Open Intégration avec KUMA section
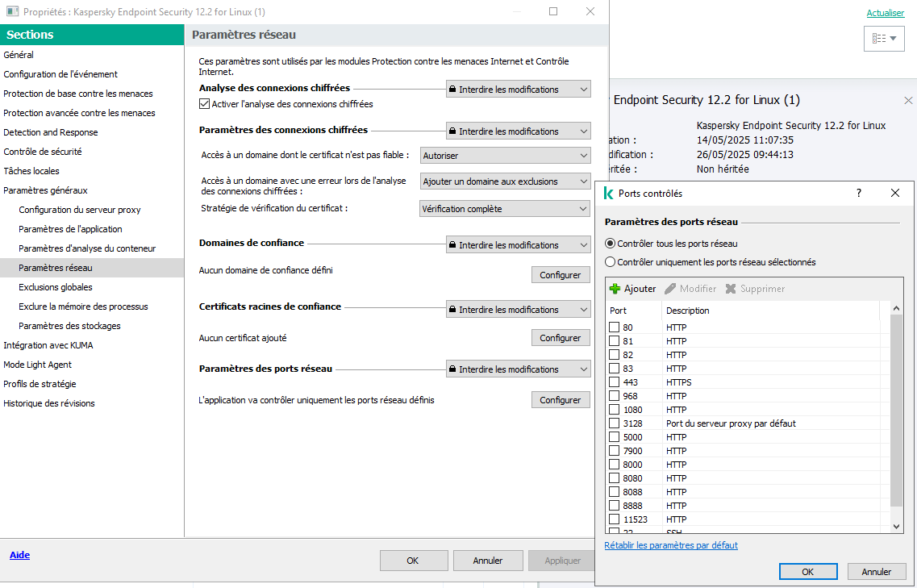This screenshot has width=917, height=588. tap(48, 345)
